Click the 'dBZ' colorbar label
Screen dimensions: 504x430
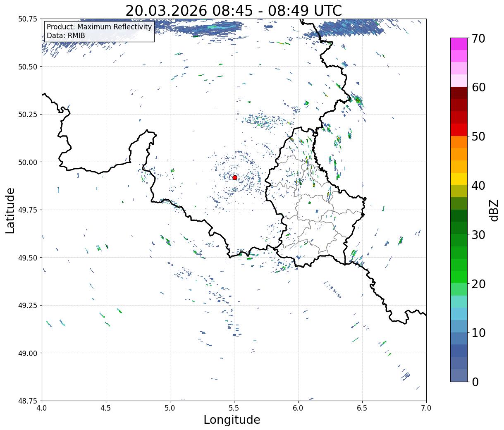(494, 210)
